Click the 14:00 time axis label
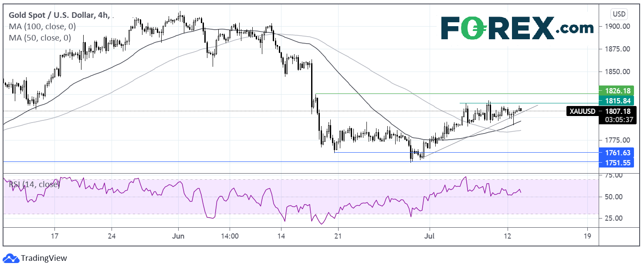Image resolution: width=644 pixels, height=270 pixels. (230, 236)
